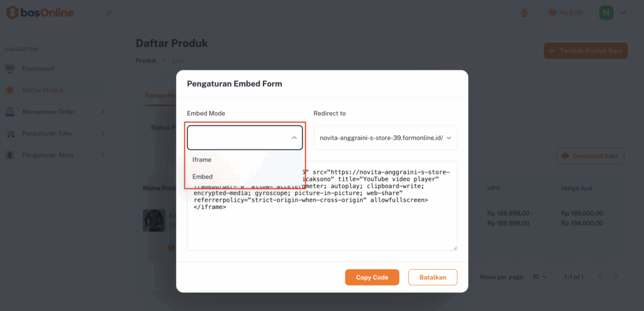Open the rows per page selector
This screenshot has height=311, width=644.
click(540, 277)
